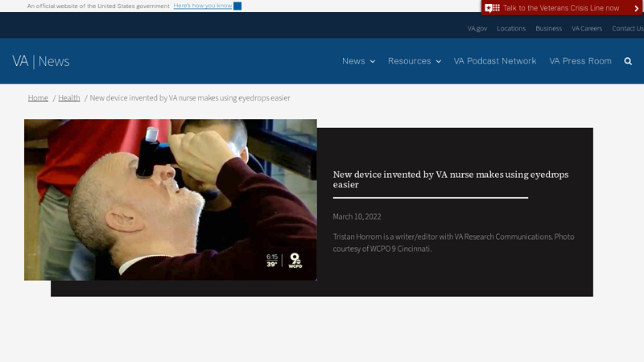Navigate to the Home breadcrumb
This screenshot has height=362, width=644.
click(38, 98)
